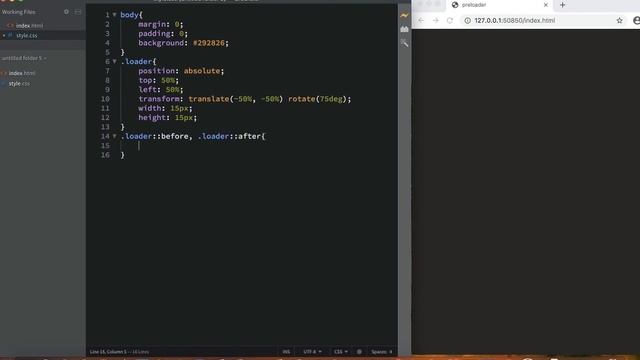Click the CSS file icon of style.css in project tree

4,84
